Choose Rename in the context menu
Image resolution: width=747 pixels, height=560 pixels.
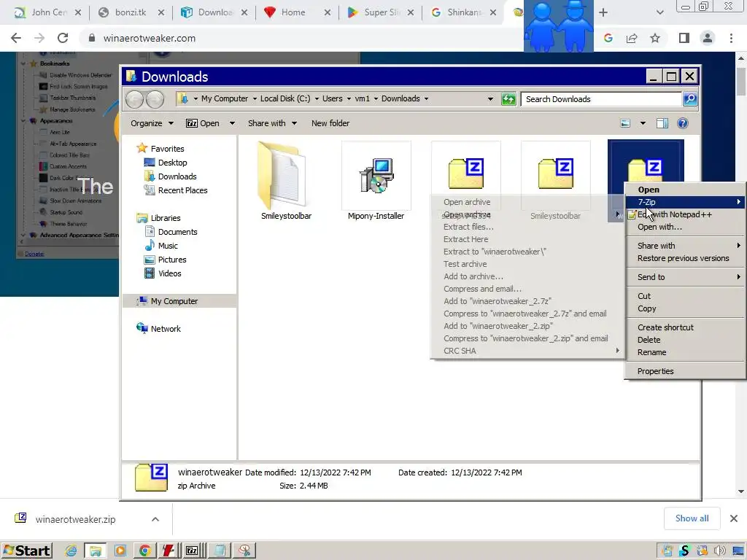coord(685,352)
